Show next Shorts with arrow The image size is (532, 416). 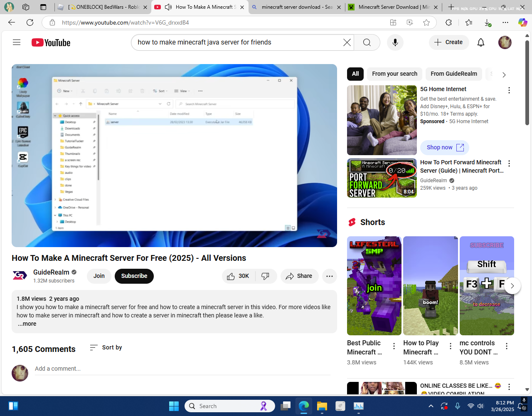[x=512, y=286]
